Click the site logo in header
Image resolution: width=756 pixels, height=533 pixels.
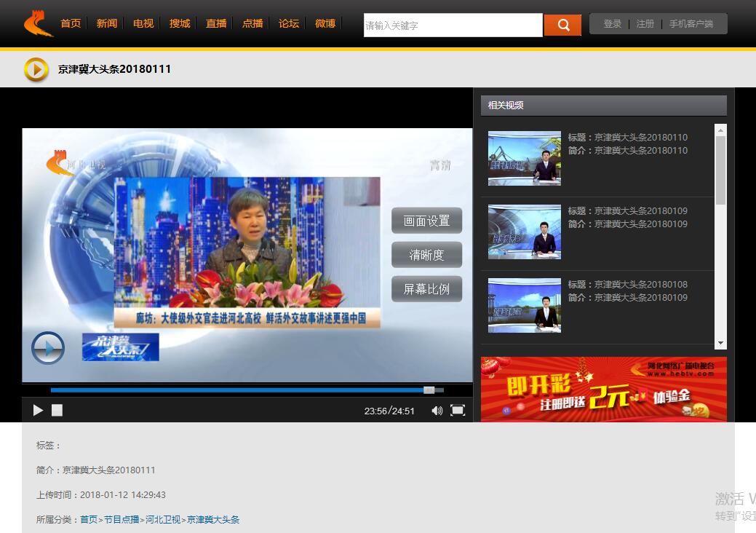pos(39,23)
